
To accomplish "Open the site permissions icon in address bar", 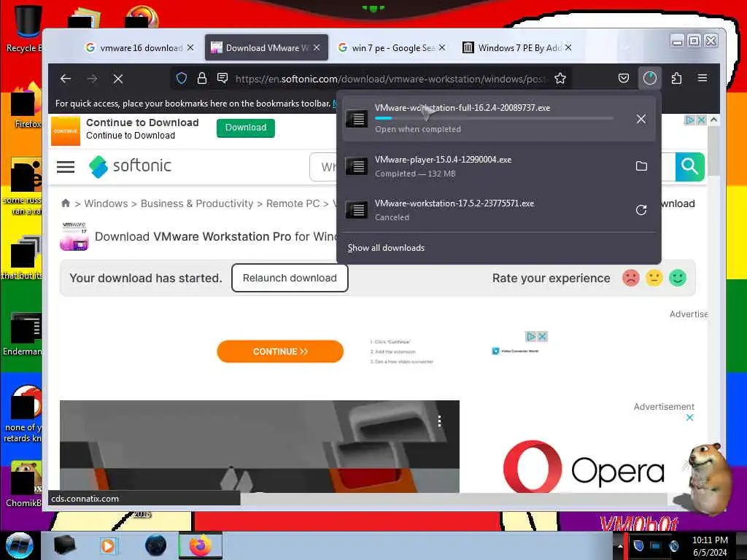I will [222, 78].
